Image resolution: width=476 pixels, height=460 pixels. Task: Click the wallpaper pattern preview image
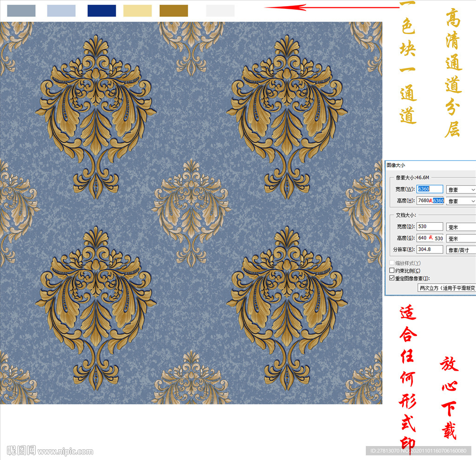click(x=191, y=213)
